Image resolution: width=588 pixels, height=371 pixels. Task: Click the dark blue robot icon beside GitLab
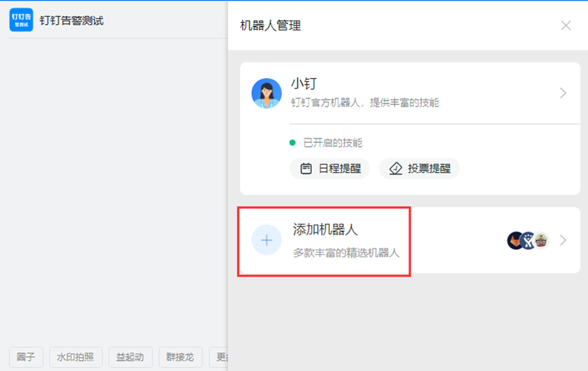pyautogui.click(x=528, y=240)
